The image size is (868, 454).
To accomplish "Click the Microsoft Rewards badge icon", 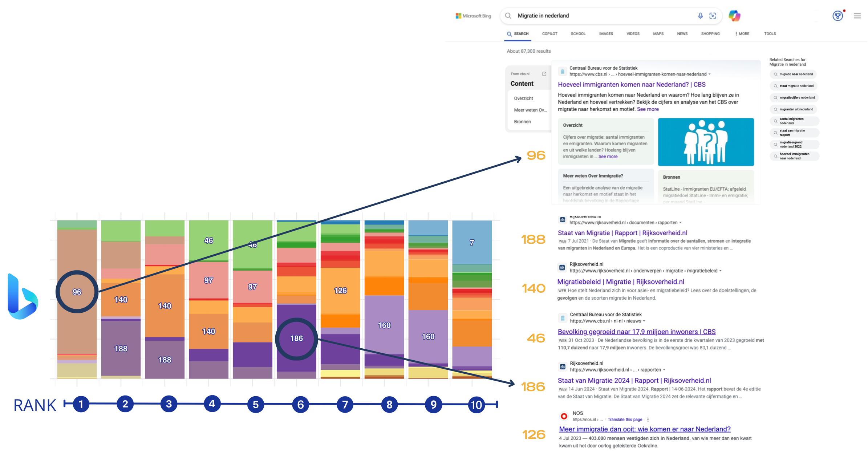I will pos(837,16).
